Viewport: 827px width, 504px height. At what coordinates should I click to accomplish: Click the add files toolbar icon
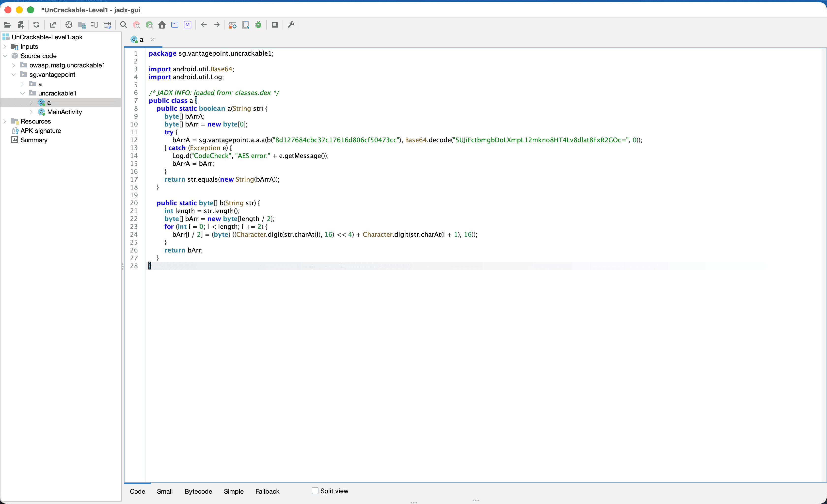20,25
